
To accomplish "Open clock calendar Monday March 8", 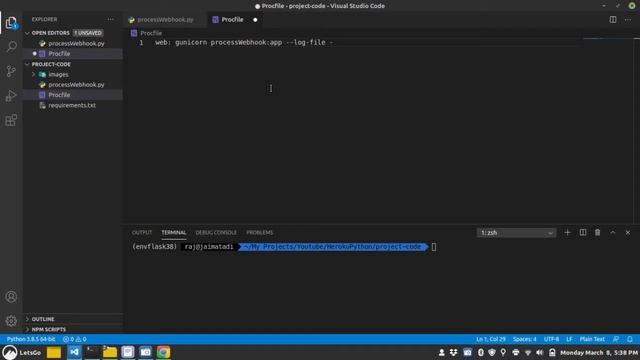I will coord(598,352).
